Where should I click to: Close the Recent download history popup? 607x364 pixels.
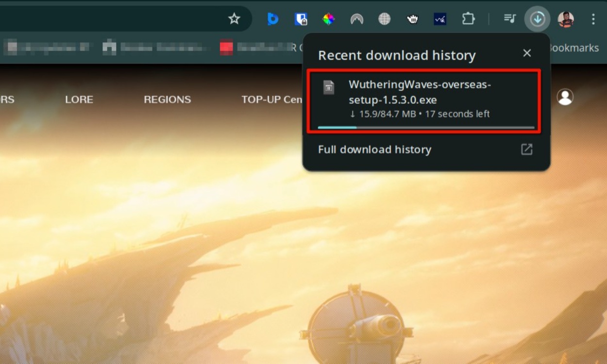click(x=527, y=53)
